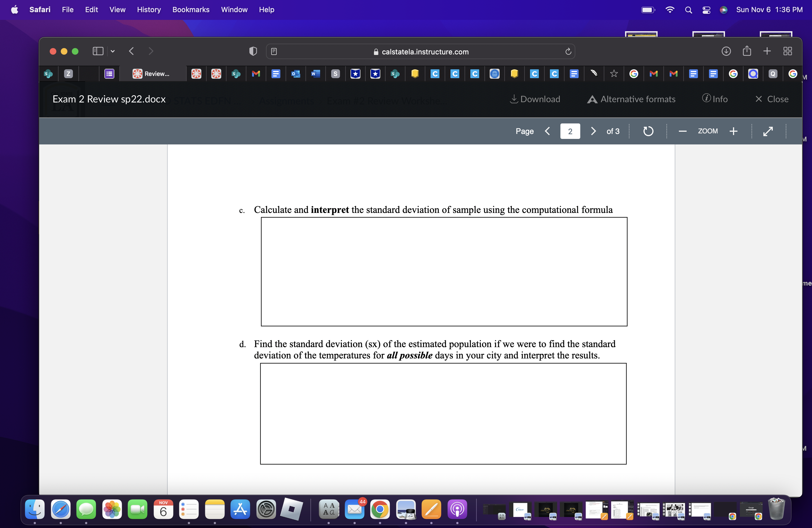Open the tab group dropdown chevron
Screen dimensions: 812x528
click(113, 51)
